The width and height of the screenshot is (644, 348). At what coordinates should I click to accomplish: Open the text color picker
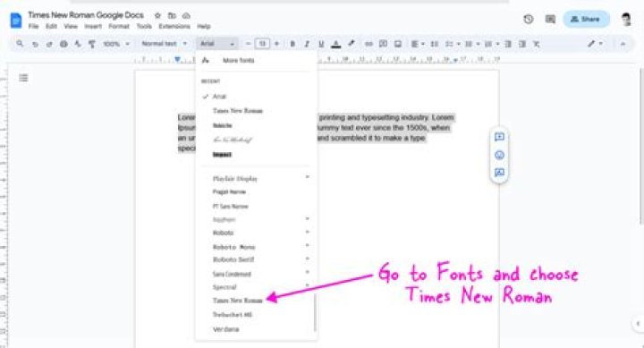pos(336,44)
